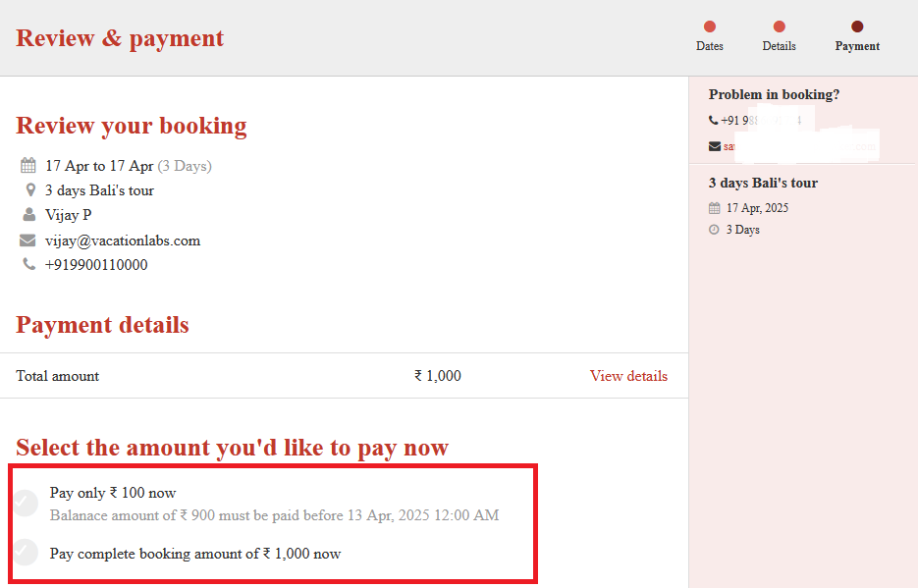This screenshot has width=918, height=588.
Task: Click the support phone number starting with +91 in the sidebar
Action: (x=761, y=121)
